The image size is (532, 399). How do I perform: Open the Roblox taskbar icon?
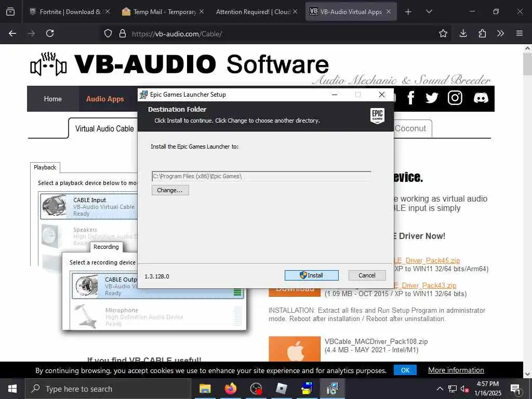(281, 389)
